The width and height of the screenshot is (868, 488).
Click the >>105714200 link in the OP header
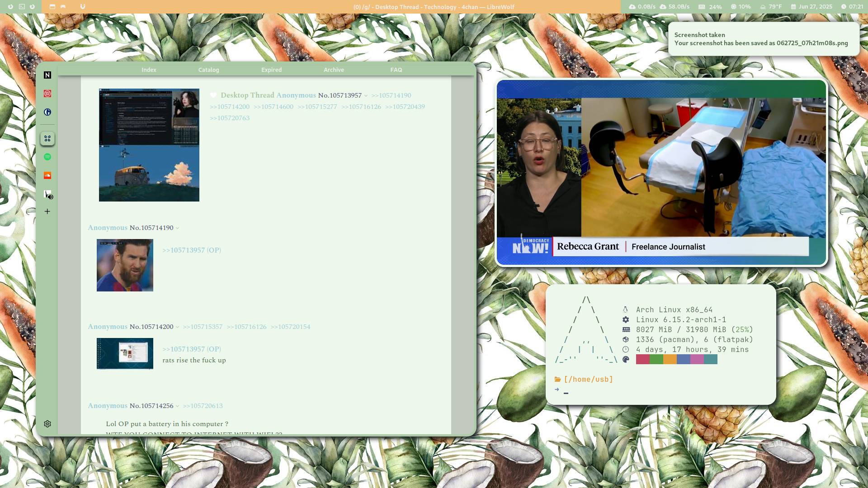[x=230, y=107]
